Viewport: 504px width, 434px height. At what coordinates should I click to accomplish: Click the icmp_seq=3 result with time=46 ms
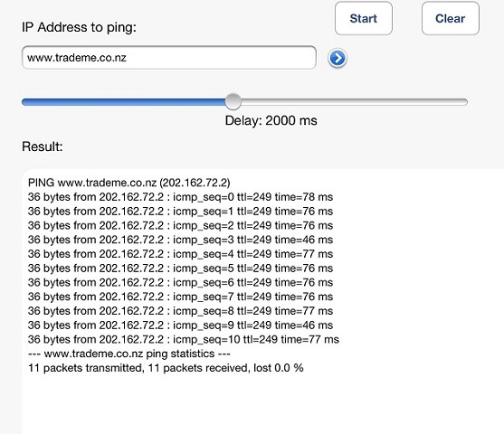(180, 240)
